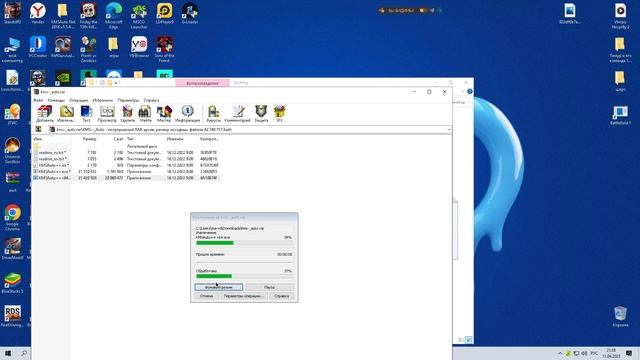Viewport: 640px width, 360px height.
Task: Select the parent folder '..' row
Action: point(127,146)
